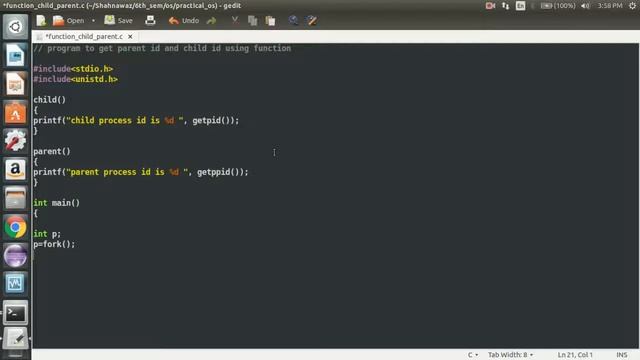This screenshot has width=640, height=360.
Task: Open the Tab Width: 8 dropdown
Action: 510,355
